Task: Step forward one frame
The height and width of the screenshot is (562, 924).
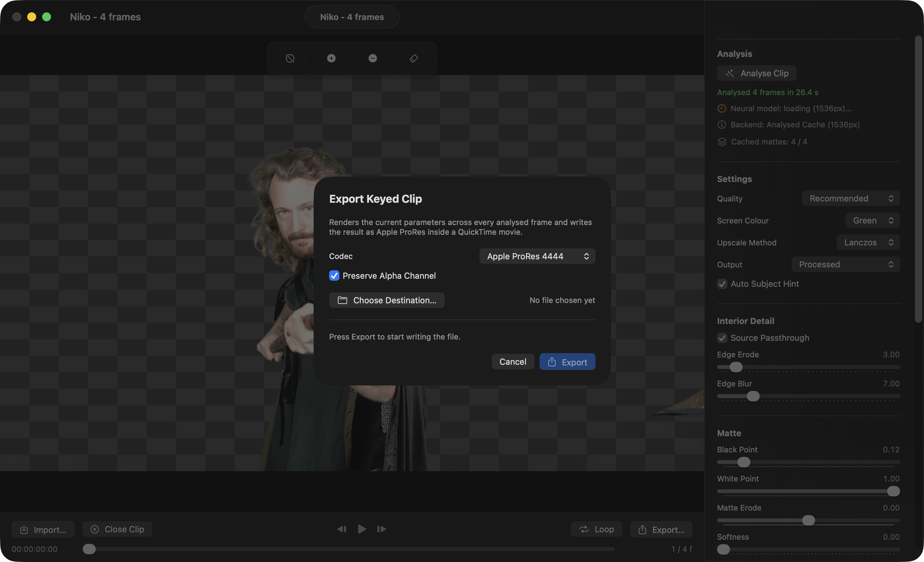Action: [381, 529]
